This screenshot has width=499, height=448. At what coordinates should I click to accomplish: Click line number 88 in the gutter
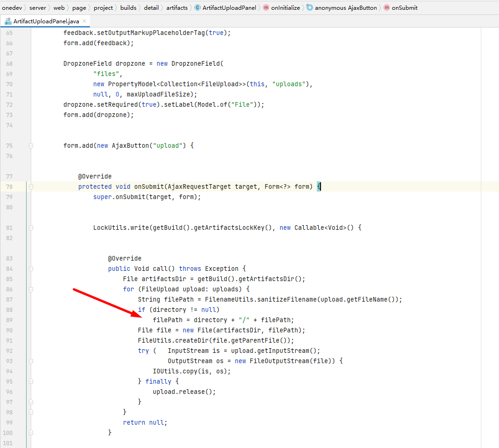click(x=10, y=310)
